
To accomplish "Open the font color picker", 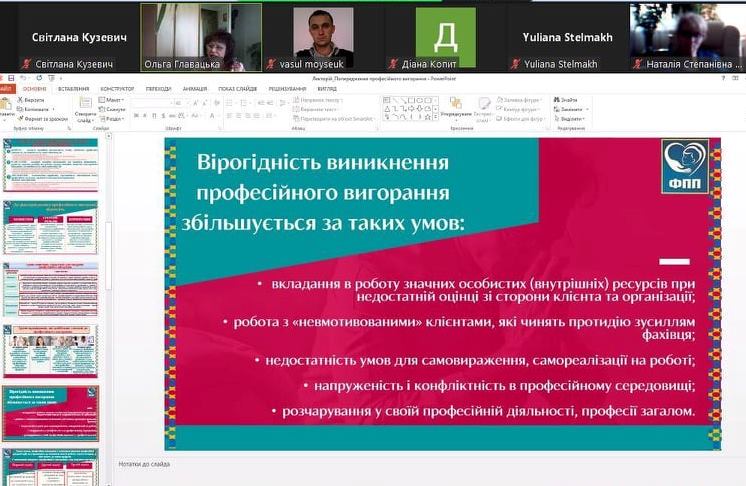I will [214, 116].
